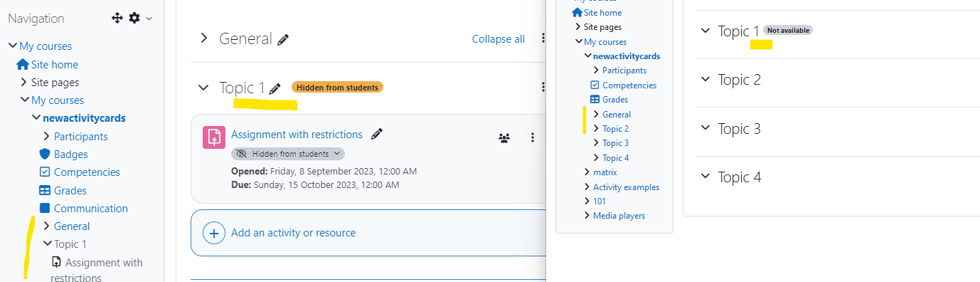
Task: Collapse the Topic 1 section chevron
Action: coord(204,88)
